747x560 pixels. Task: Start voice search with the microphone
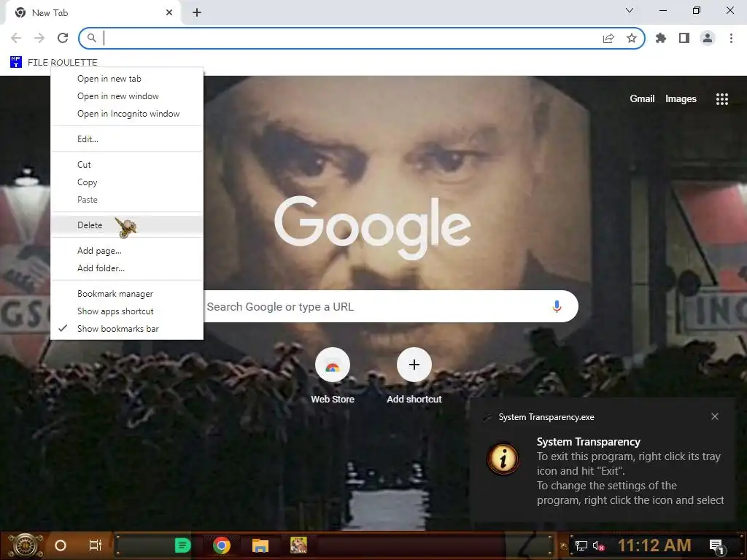click(557, 307)
